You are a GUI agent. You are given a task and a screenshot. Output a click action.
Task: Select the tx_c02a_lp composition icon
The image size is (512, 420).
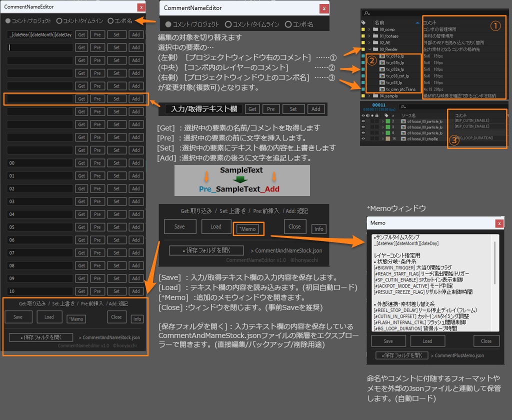pyautogui.click(x=382, y=69)
